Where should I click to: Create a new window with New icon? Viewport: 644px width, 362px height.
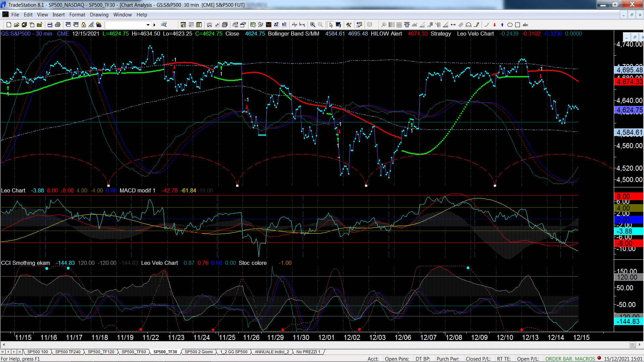[x=9, y=25]
